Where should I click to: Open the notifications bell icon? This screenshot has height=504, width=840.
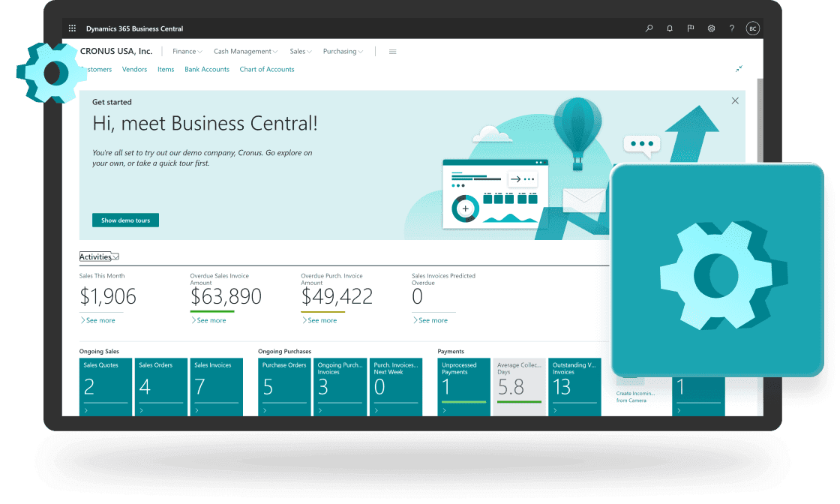[670, 28]
